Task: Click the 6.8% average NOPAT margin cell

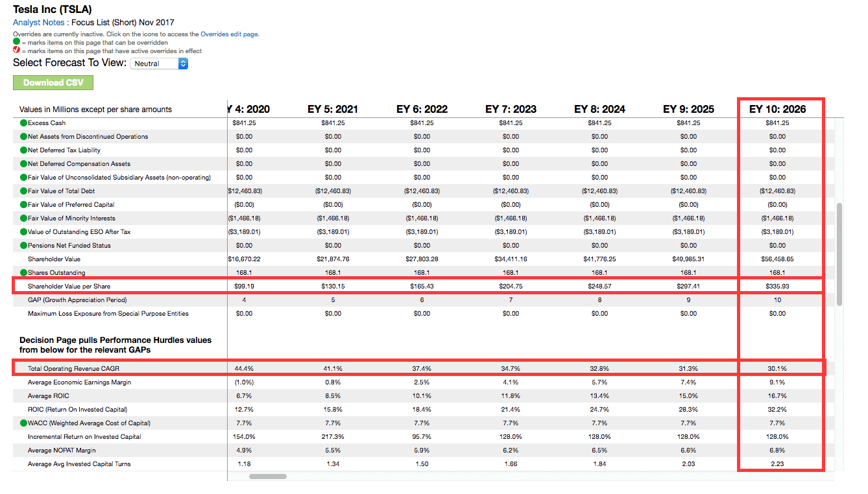Action: point(777,451)
